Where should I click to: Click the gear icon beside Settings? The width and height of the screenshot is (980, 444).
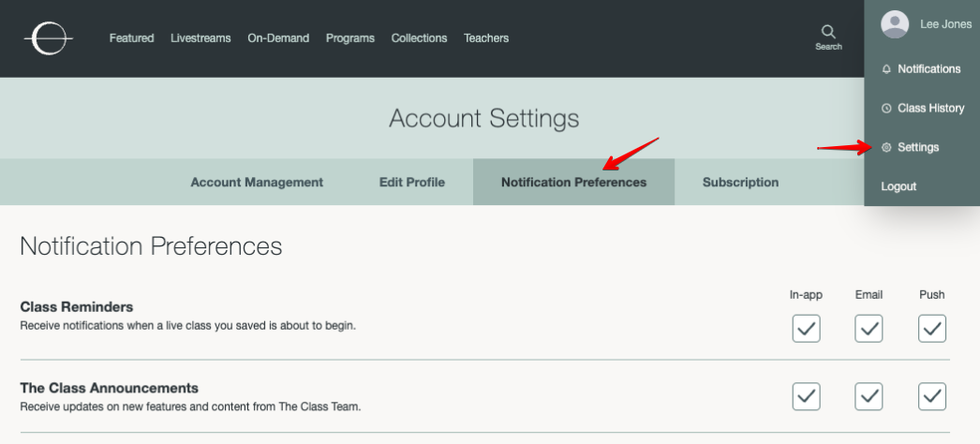(x=887, y=148)
